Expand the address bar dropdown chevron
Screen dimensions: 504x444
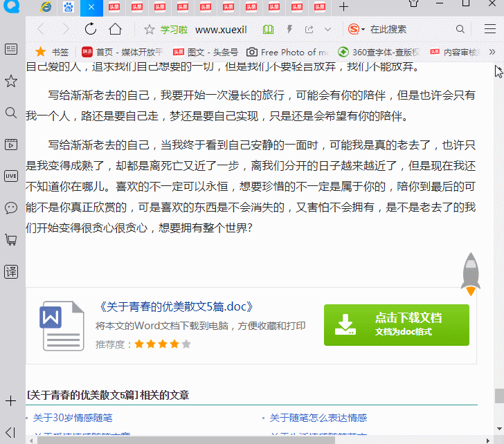pyautogui.click(x=327, y=30)
